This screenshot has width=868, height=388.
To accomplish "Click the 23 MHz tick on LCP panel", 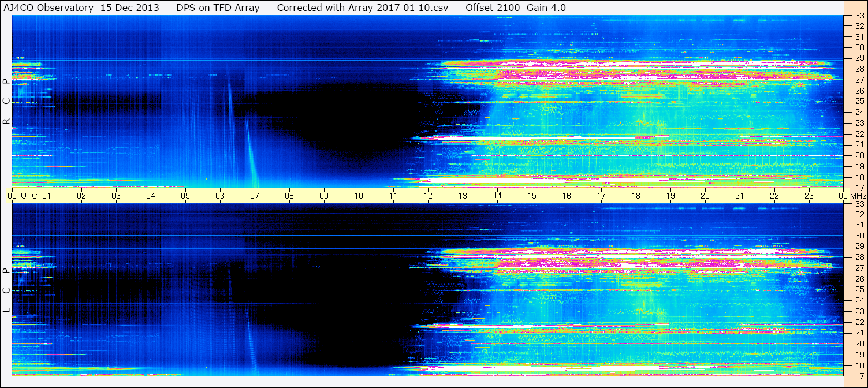I will (859, 311).
